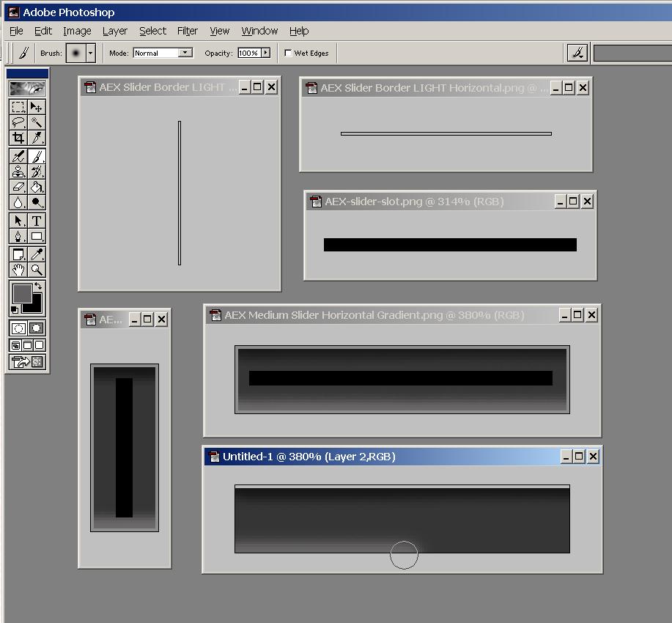The height and width of the screenshot is (623, 672).
Task: Select the Lasso tool
Action: (18, 123)
